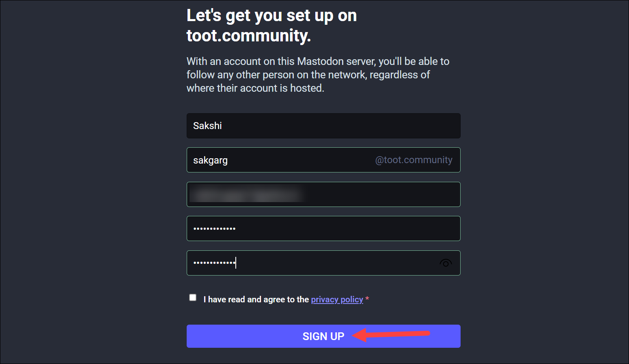Click the @toot.community username suffix
Image resolution: width=629 pixels, height=364 pixels.
[414, 160]
